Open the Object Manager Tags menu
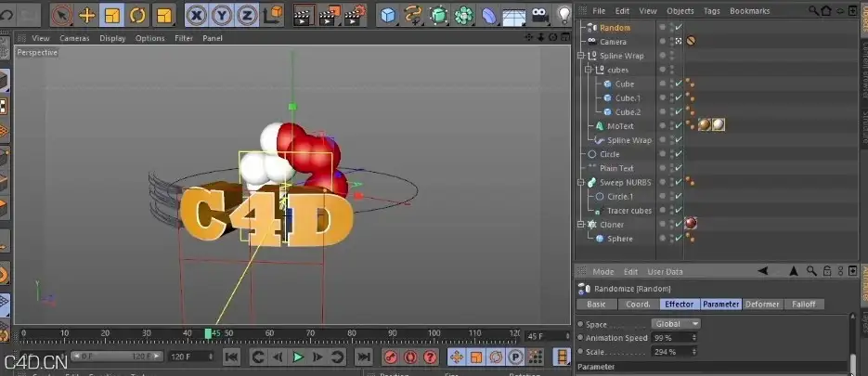 [x=712, y=10]
